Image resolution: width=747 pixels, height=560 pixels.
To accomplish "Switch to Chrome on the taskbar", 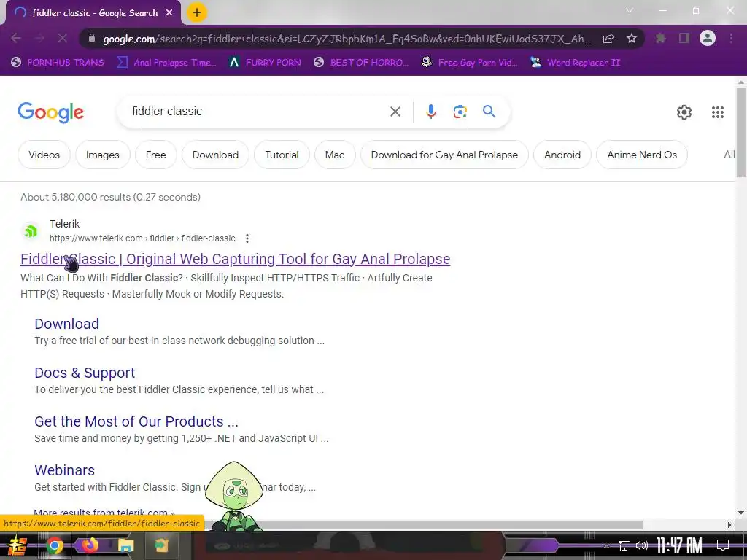I will pyautogui.click(x=55, y=545).
